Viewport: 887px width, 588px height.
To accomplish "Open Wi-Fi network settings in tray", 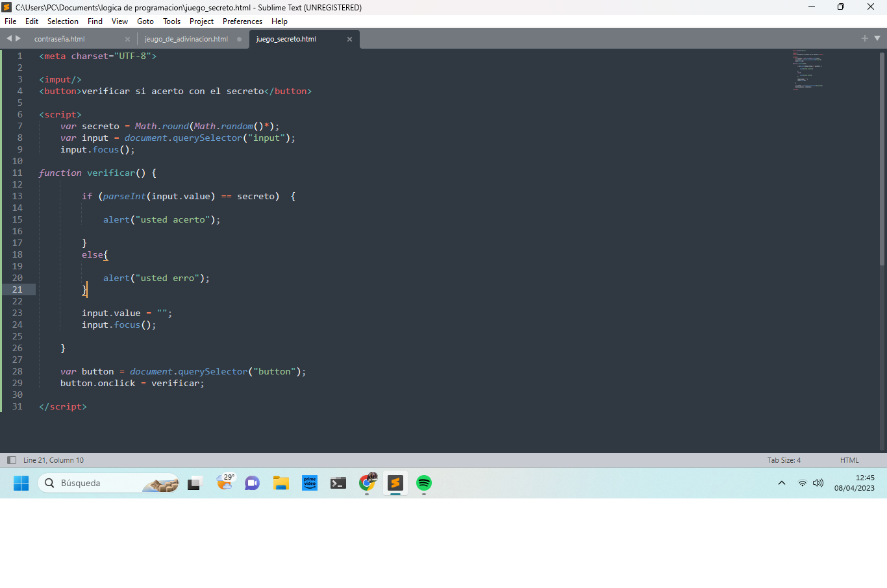I will pos(803,483).
